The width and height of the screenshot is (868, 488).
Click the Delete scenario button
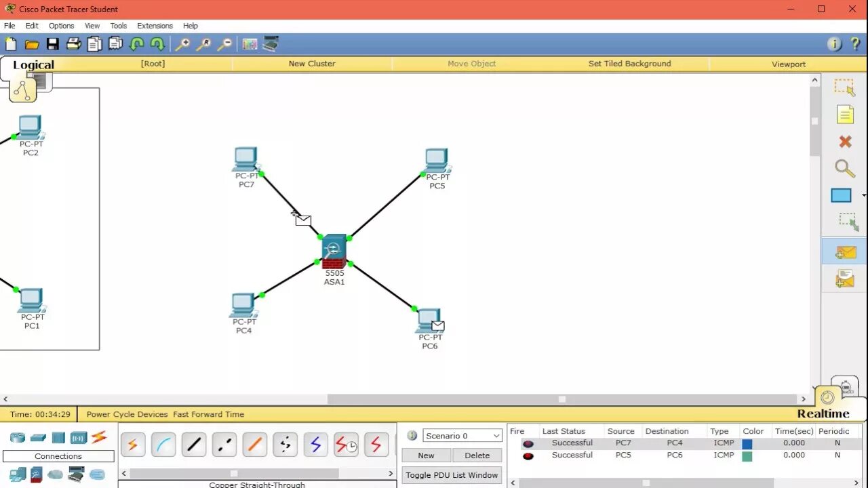point(477,455)
